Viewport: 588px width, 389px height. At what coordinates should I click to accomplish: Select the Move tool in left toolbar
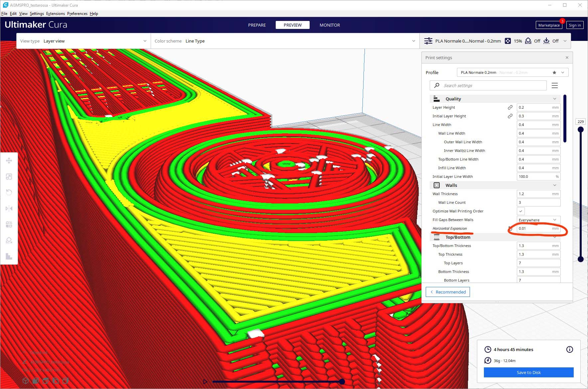[9, 161]
